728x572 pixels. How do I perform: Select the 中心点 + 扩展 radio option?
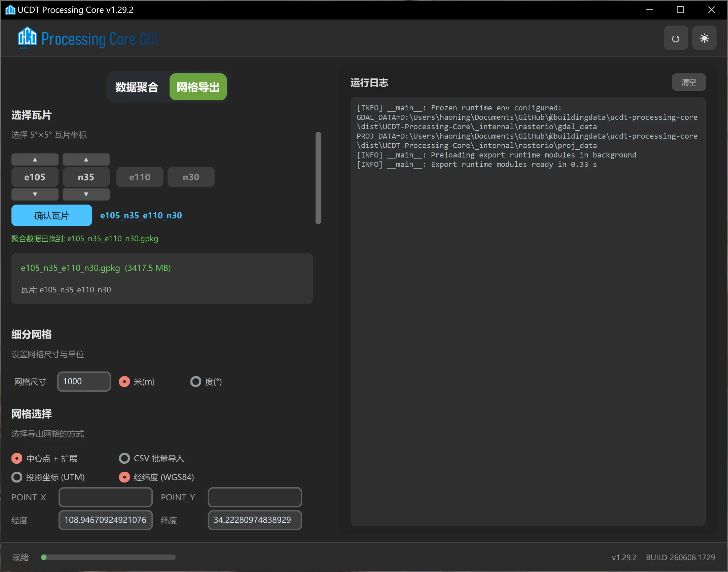coord(16,458)
